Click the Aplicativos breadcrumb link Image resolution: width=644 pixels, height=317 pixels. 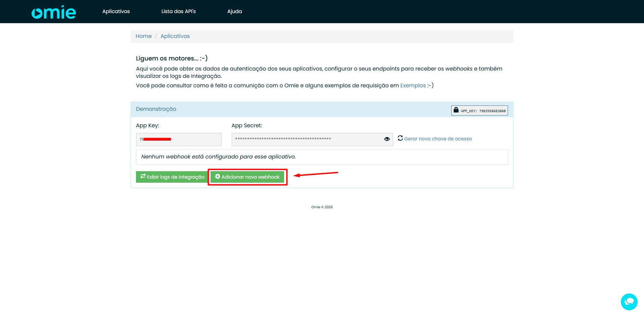pyautogui.click(x=175, y=36)
